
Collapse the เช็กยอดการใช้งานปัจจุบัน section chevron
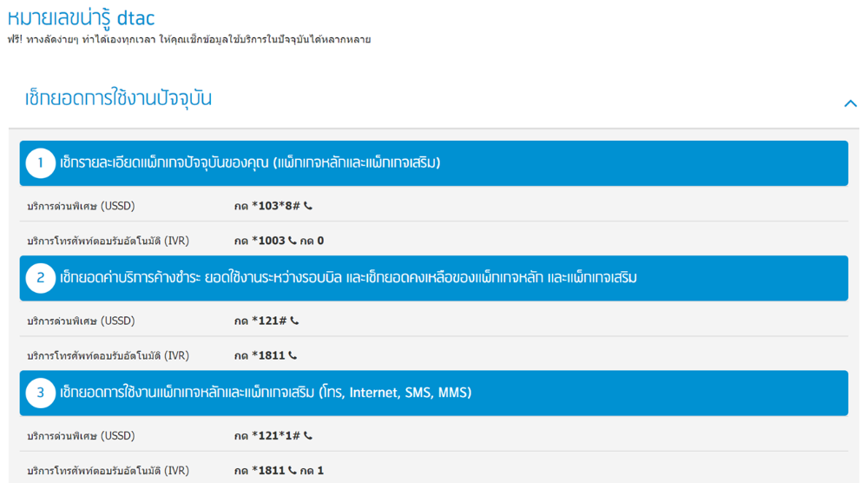851,103
